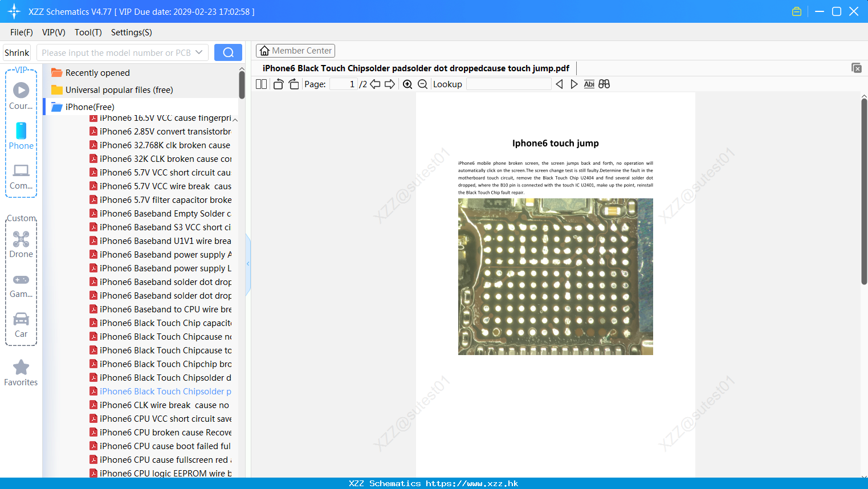Click the file tree scroll-up arrow

coord(242,68)
